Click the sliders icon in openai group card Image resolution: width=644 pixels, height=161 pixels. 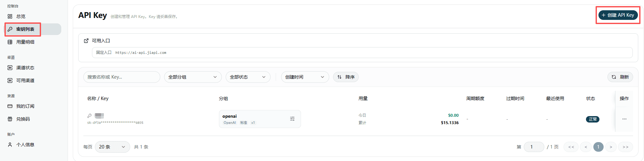pyautogui.click(x=292, y=119)
